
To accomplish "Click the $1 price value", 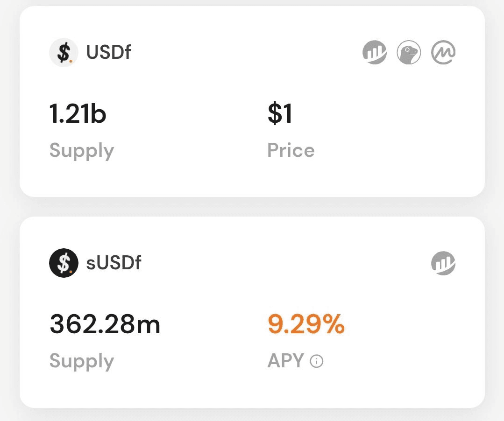I will tap(280, 113).
